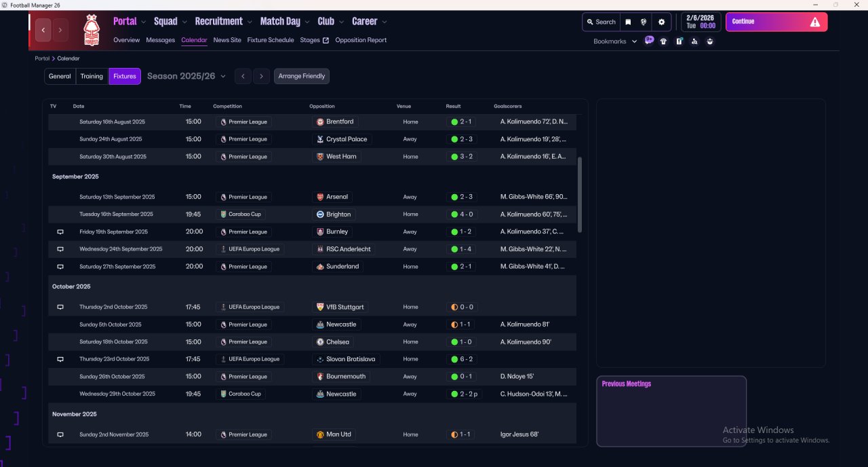This screenshot has width=868, height=467.
Task: Open the Fixture Schedule tab
Action: (271, 40)
